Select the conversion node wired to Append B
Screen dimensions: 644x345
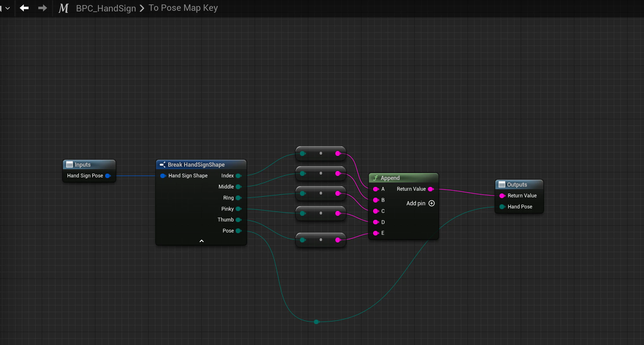[x=321, y=174]
